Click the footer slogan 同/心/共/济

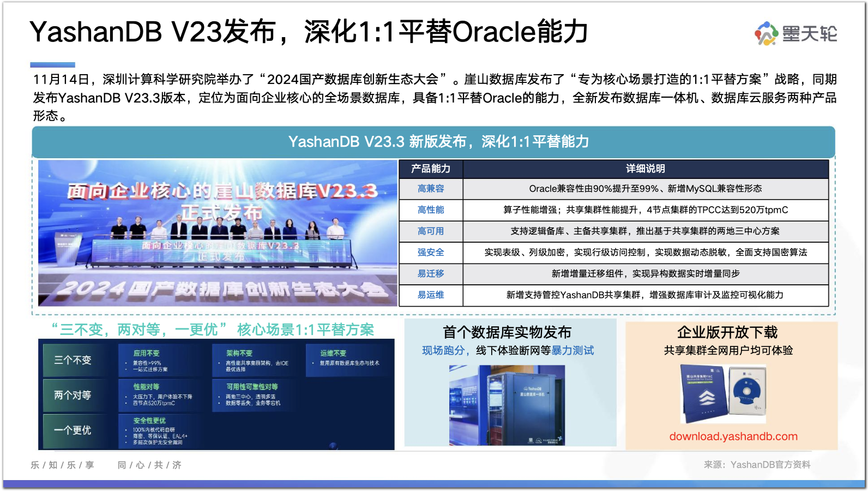pyautogui.click(x=149, y=465)
